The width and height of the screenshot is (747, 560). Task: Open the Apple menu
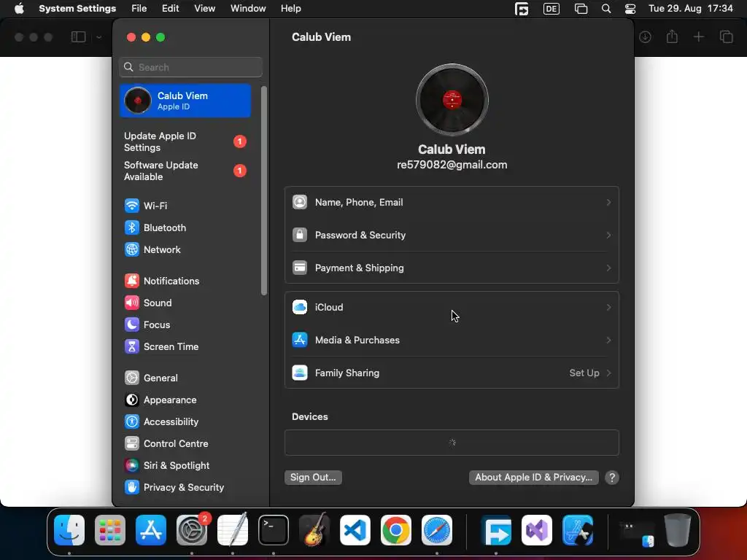pos(19,9)
